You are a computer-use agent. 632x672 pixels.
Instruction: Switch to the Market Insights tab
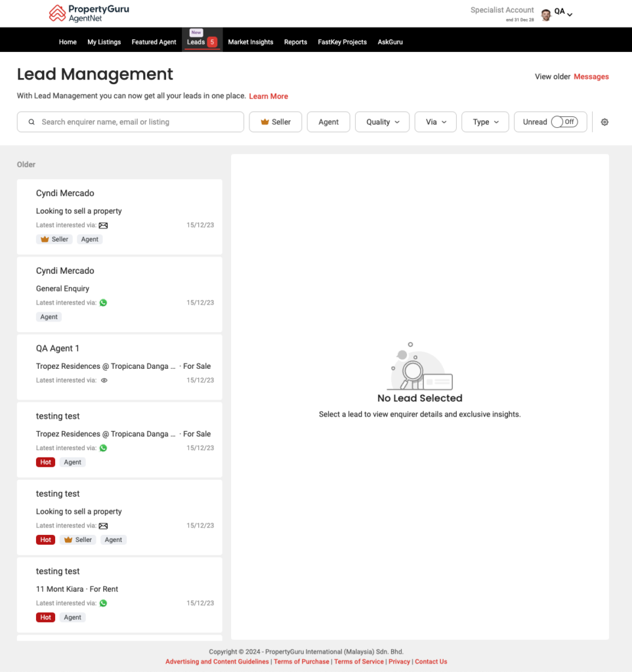click(x=250, y=41)
